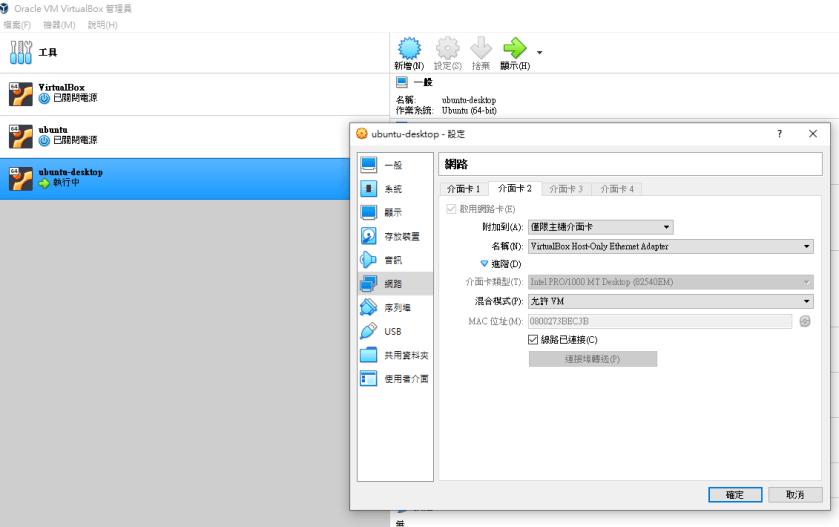Open the 附加到 (Attached to) dropdown
The image size is (839, 527).
[600, 227]
